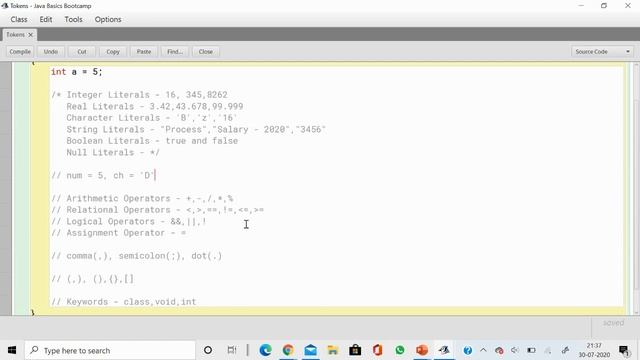The width and height of the screenshot is (640, 360).
Task: Click the Compile button
Action: point(20,51)
